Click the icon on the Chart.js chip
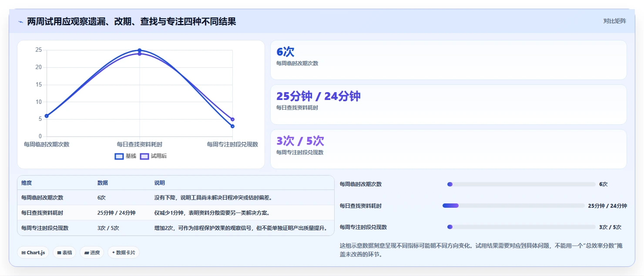Image resolution: width=644 pixels, height=276 pixels. click(x=23, y=253)
